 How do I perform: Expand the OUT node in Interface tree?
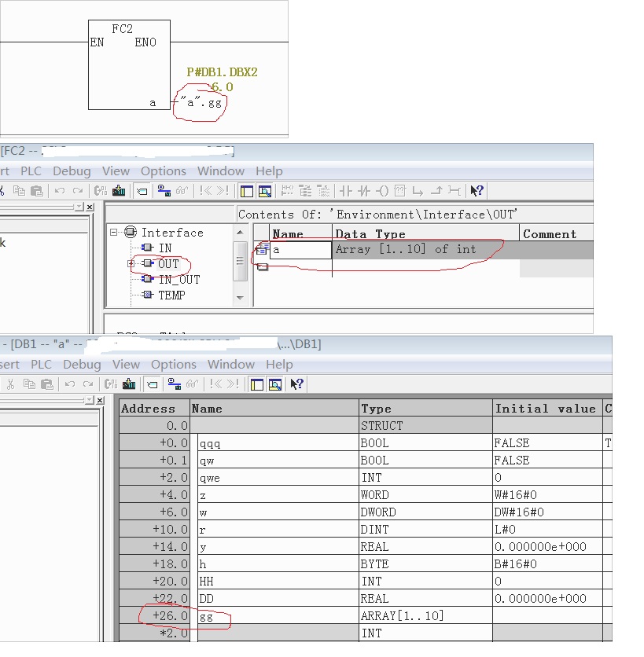[131, 263]
